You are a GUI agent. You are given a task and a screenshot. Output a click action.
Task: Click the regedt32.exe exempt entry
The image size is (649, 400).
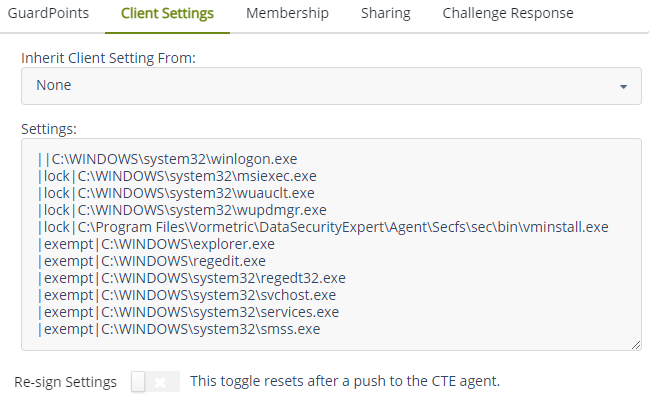coord(191,278)
